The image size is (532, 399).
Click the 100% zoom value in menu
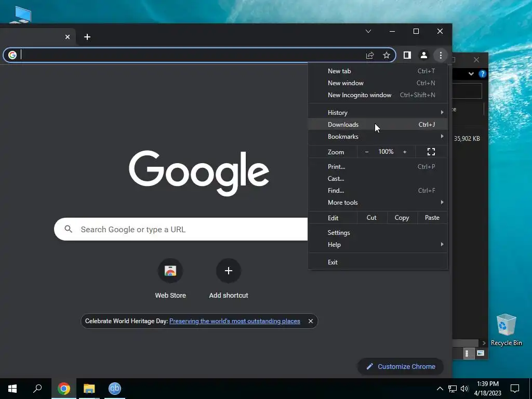click(386, 152)
